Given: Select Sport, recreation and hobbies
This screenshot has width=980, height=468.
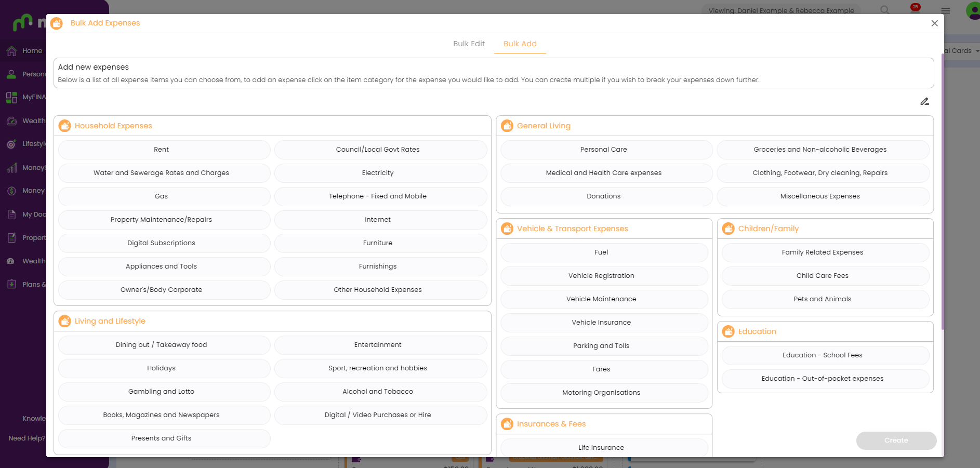Looking at the screenshot, I should 381,368.
